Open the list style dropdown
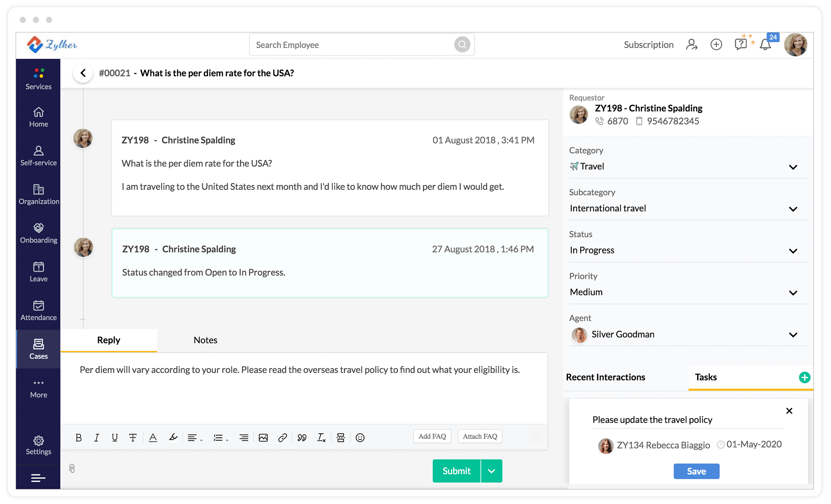 [221, 437]
